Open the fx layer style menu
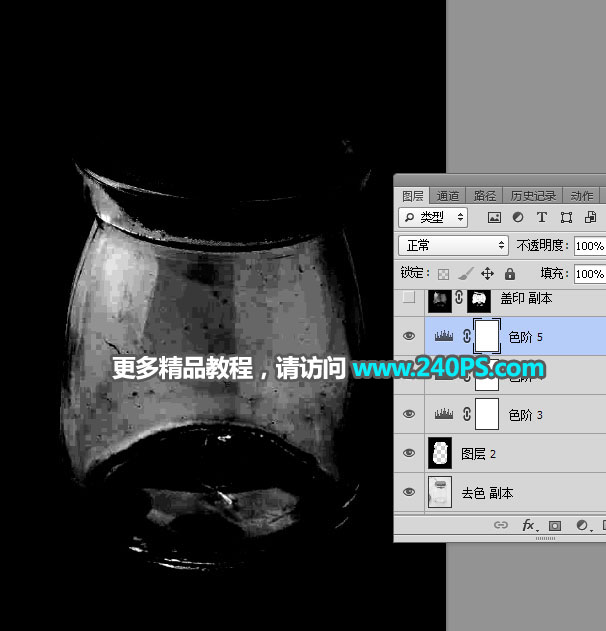This screenshot has width=606, height=631. tap(528, 525)
